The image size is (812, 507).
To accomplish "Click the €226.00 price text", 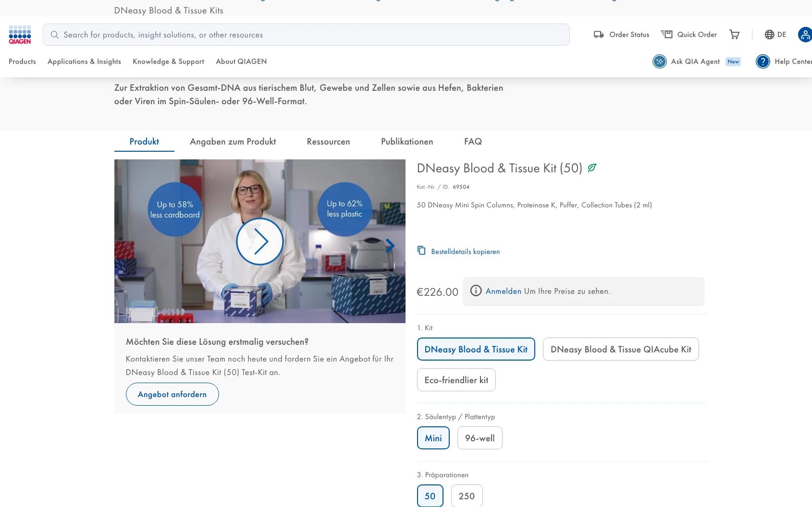I will pyautogui.click(x=437, y=292).
